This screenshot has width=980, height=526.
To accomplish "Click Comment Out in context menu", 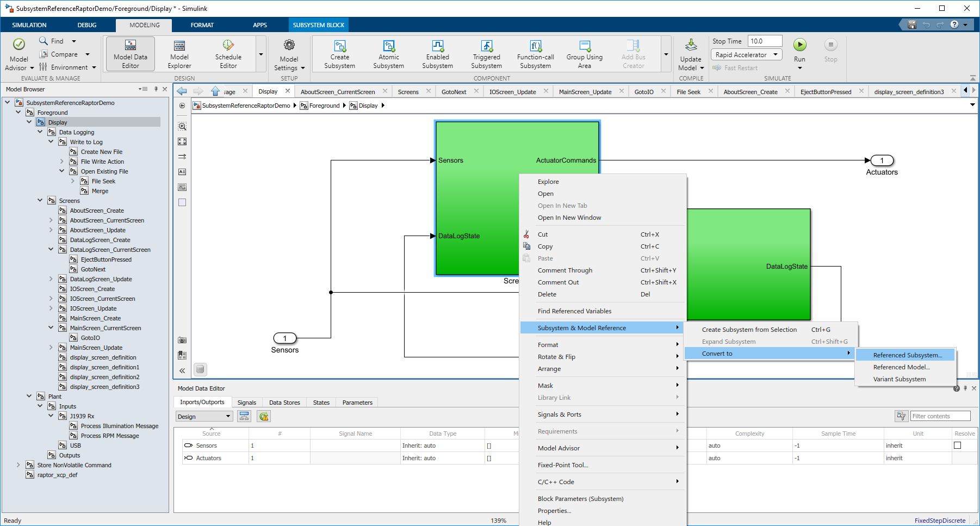I will click(602, 282).
